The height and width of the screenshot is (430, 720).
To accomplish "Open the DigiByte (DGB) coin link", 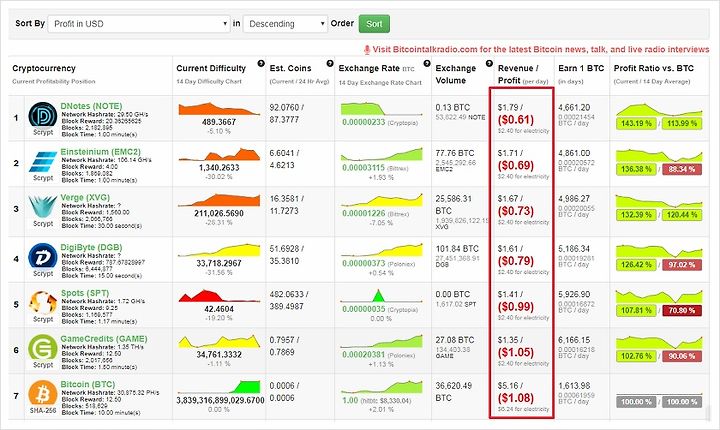I will (x=91, y=247).
